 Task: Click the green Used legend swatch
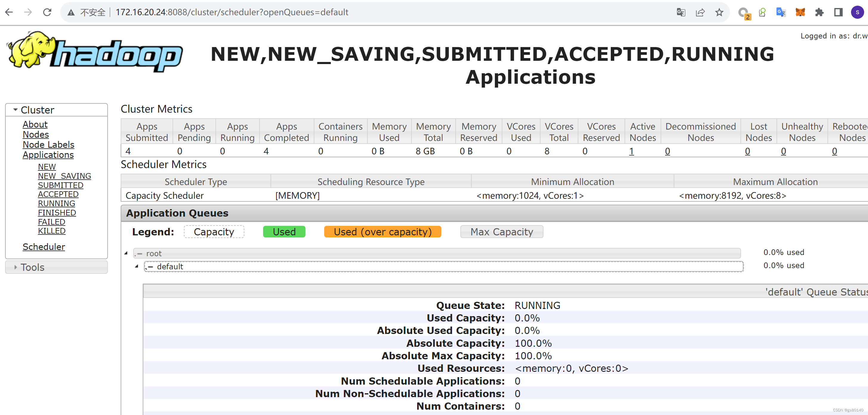tap(284, 232)
